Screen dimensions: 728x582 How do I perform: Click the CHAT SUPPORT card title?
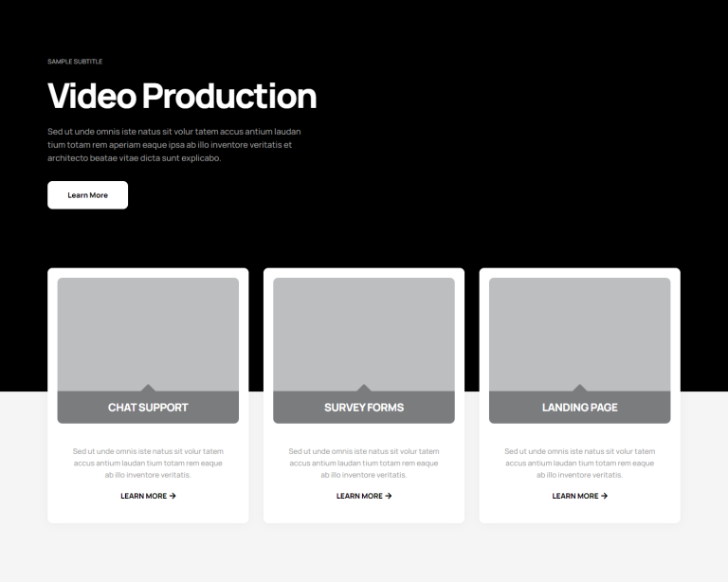(x=148, y=408)
